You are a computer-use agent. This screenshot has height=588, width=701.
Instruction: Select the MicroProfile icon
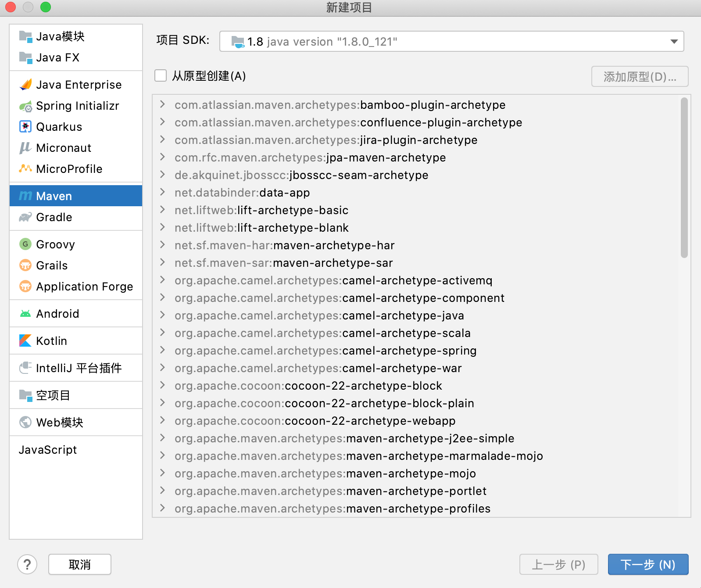tap(25, 169)
